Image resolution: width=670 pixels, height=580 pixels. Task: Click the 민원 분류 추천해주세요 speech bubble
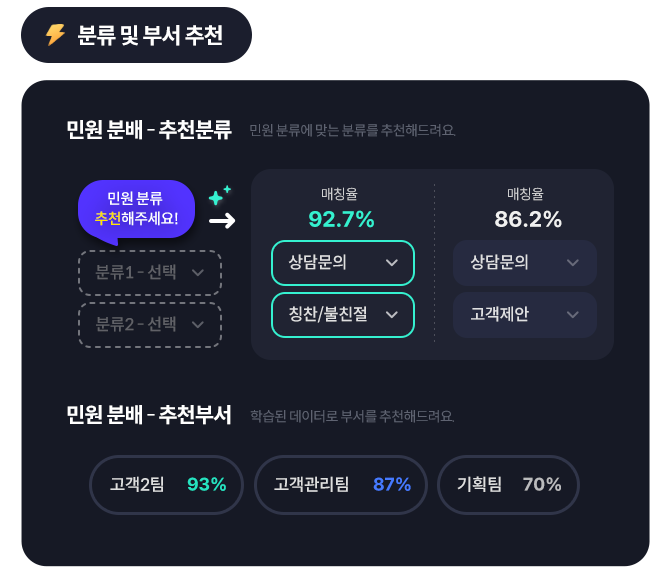click(136, 209)
